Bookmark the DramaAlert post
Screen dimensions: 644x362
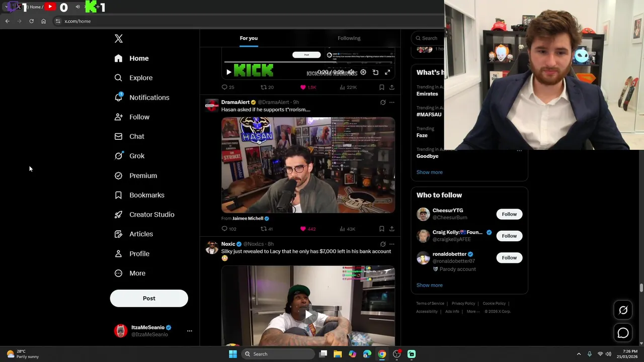[382, 229]
